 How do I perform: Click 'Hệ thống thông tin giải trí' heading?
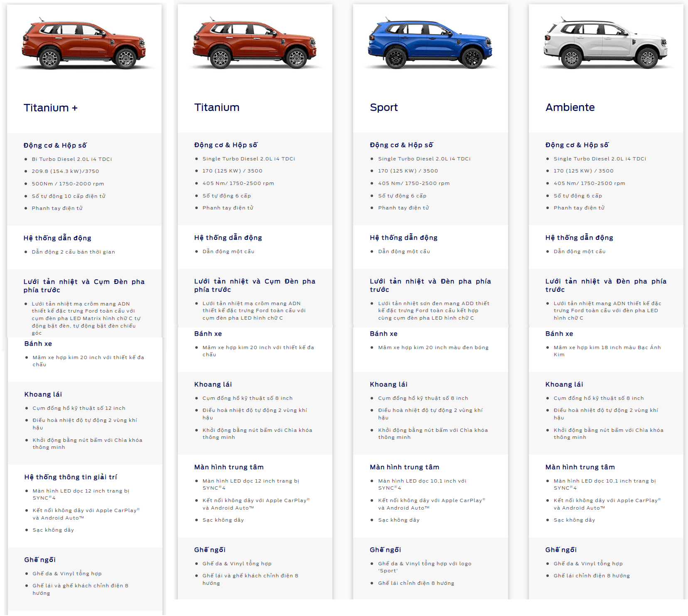tap(71, 477)
